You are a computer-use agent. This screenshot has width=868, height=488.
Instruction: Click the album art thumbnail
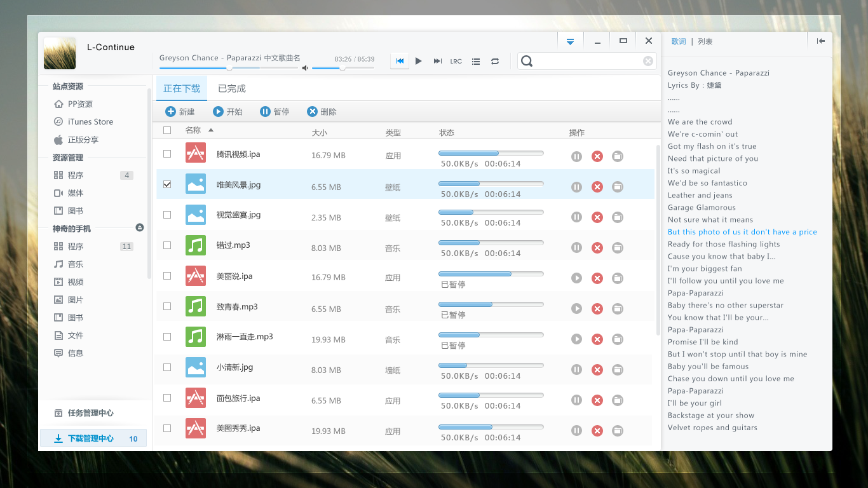(60, 53)
